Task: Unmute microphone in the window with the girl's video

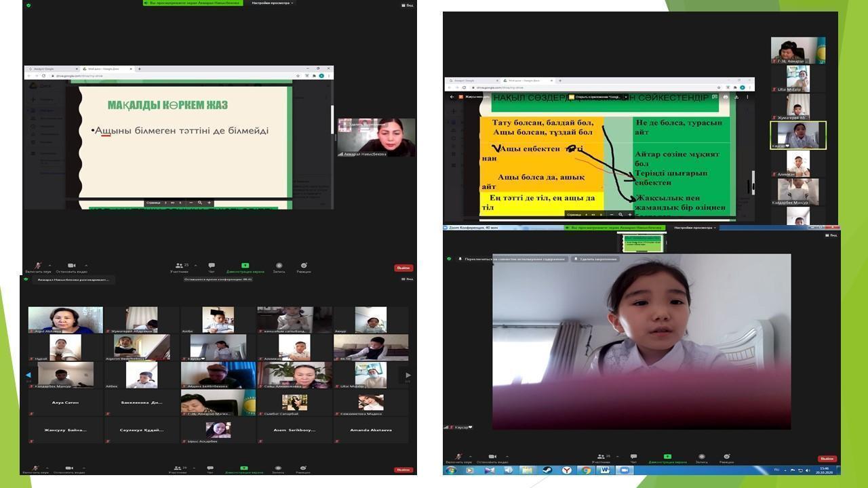Action: 458,457
